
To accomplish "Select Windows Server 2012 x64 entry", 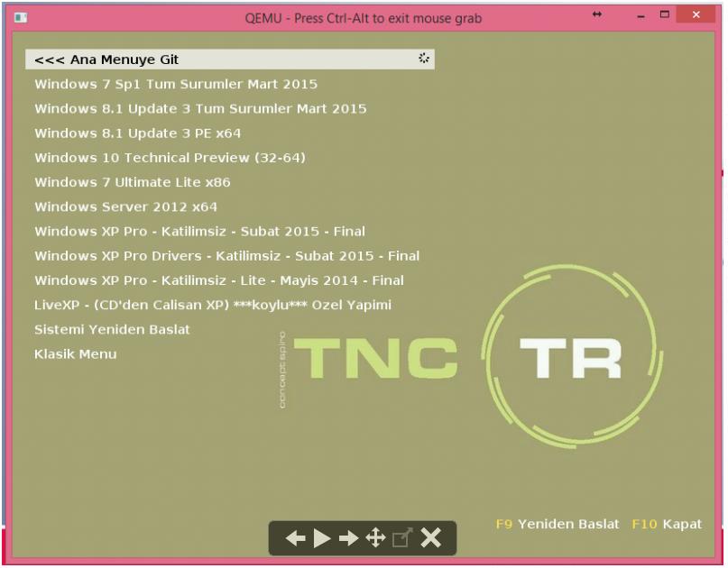I will [x=125, y=207].
